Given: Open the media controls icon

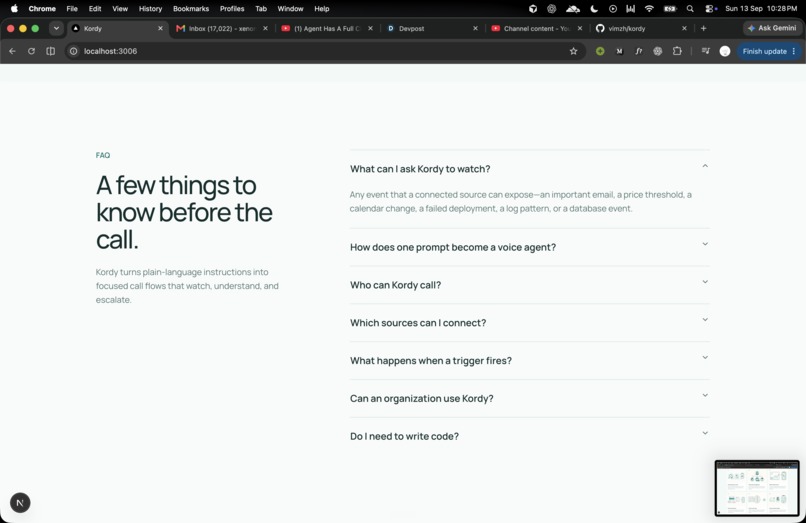Looking at the screenshot, I should 706,51.
